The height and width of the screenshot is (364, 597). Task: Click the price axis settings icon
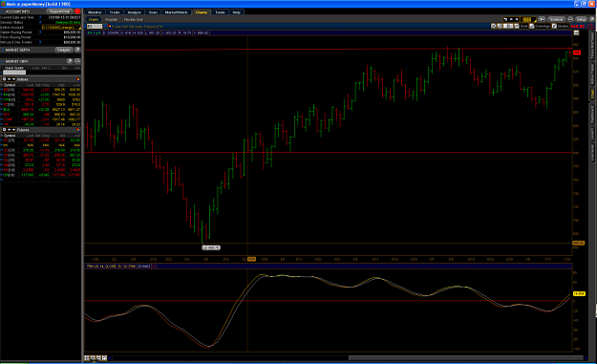(576, 32)
